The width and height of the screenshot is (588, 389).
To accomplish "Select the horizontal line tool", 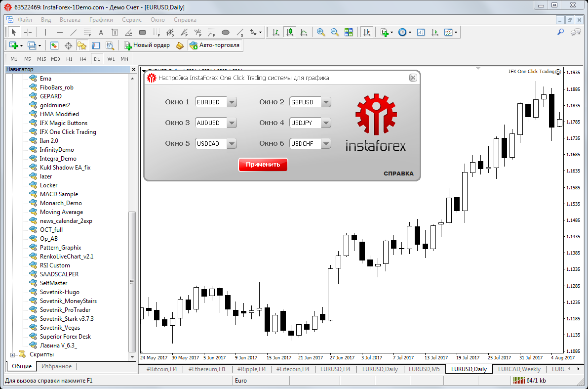I will (x=59, y=32).
